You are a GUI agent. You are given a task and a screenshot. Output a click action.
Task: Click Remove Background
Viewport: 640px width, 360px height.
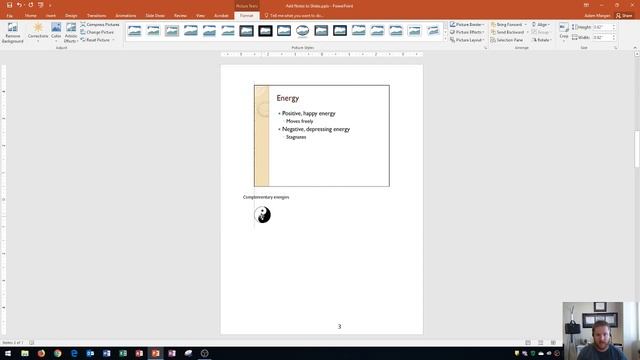point(13,33)
